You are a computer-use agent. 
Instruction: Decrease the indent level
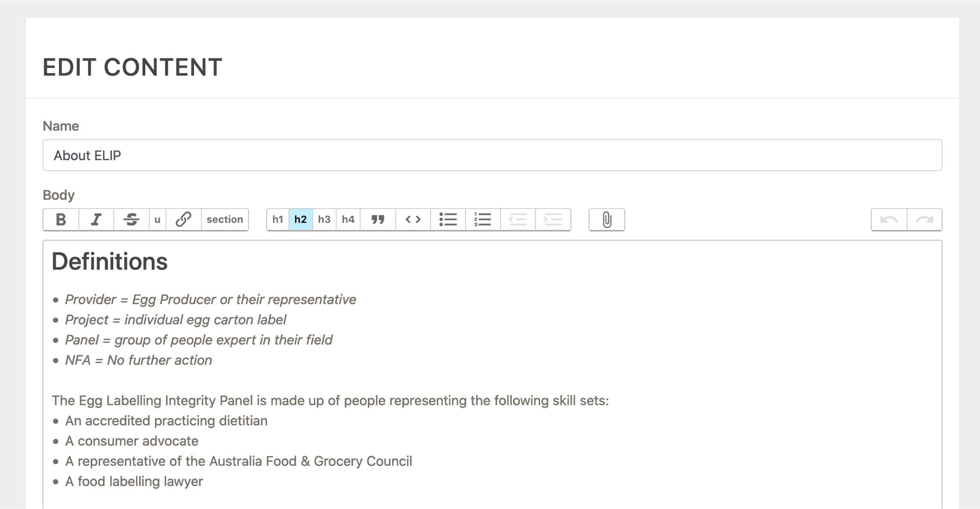click(x=518, y=220)
